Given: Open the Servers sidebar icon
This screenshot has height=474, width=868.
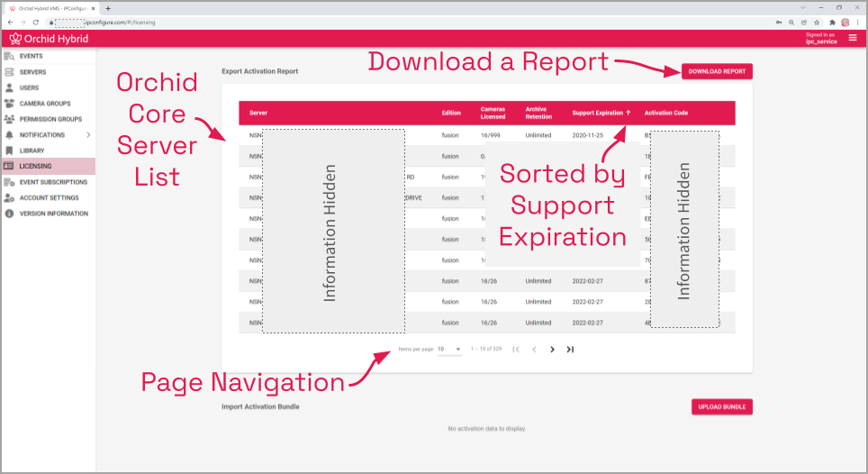Looking at the screenshot, I should [9, 72].
